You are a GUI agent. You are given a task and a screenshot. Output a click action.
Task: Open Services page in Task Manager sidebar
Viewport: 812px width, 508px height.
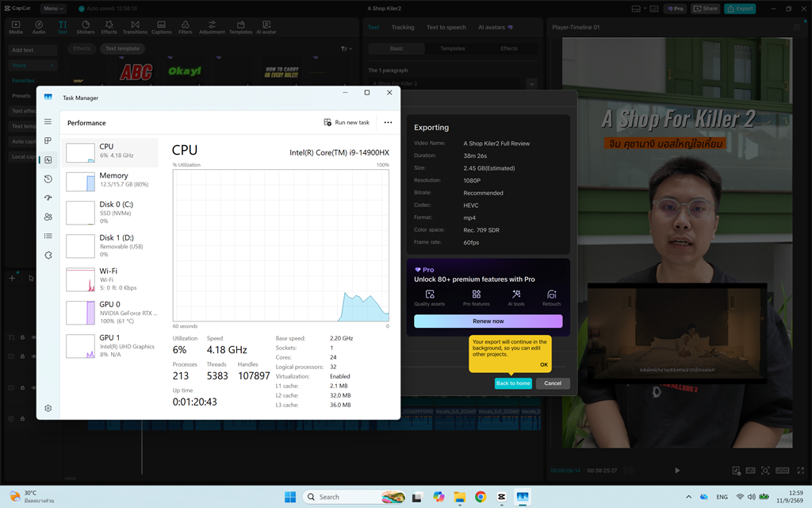coord(48,255)
